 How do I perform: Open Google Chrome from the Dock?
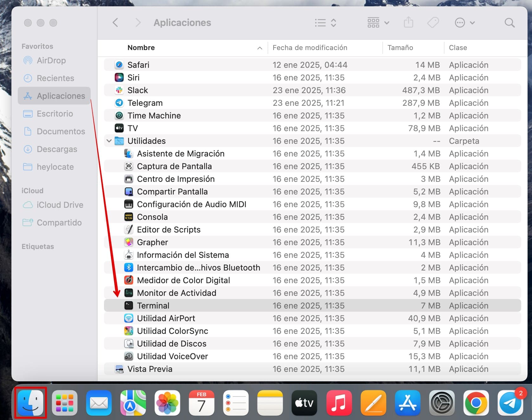[476, 403]
